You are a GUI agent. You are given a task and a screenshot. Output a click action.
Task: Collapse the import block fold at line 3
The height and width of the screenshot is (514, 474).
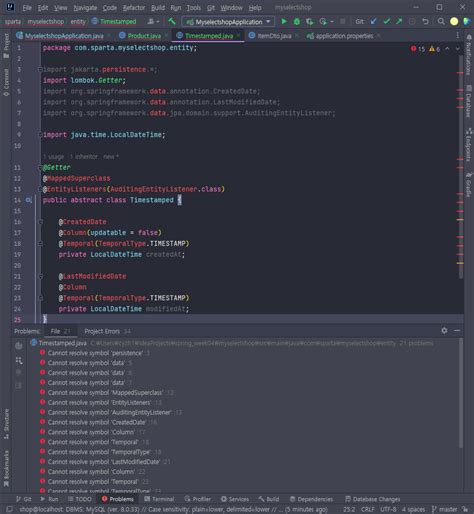(40, 69)
